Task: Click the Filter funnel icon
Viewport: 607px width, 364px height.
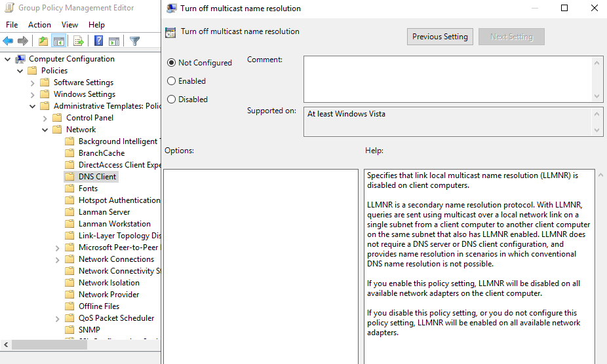Action: pos(134,41)
